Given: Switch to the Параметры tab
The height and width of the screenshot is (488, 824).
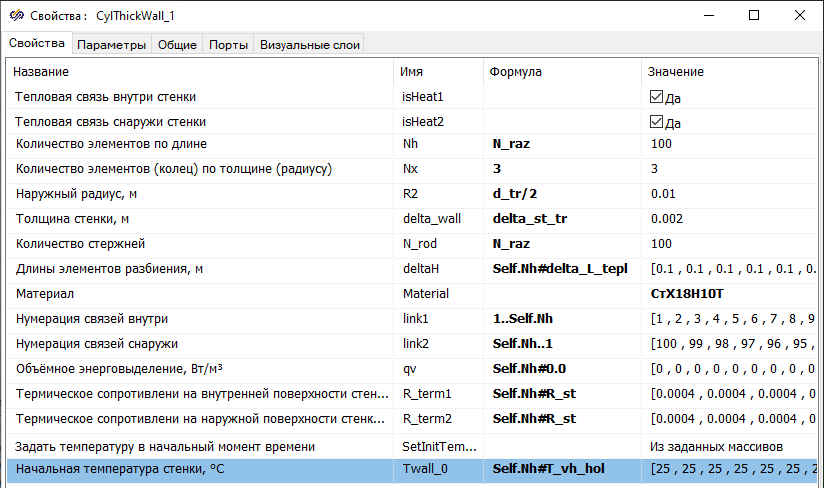Looking at the screenshot, I should 111,45.
